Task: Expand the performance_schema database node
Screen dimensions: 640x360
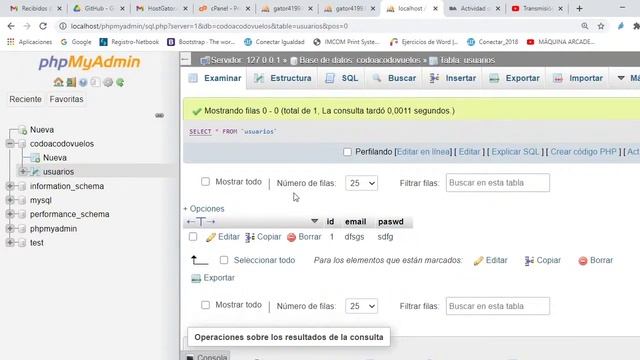Action: 10,214
